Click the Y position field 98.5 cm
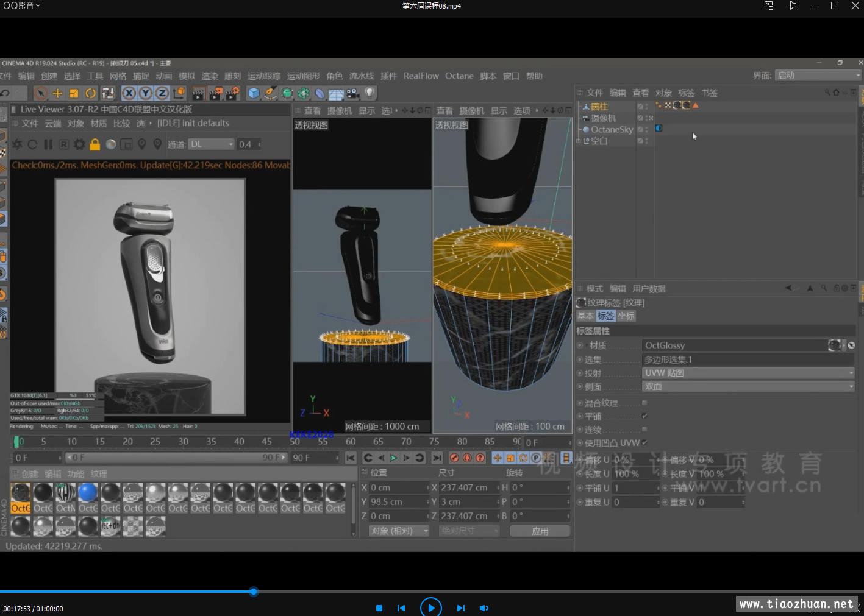864x616 pixels. click(x=399, y=501)
